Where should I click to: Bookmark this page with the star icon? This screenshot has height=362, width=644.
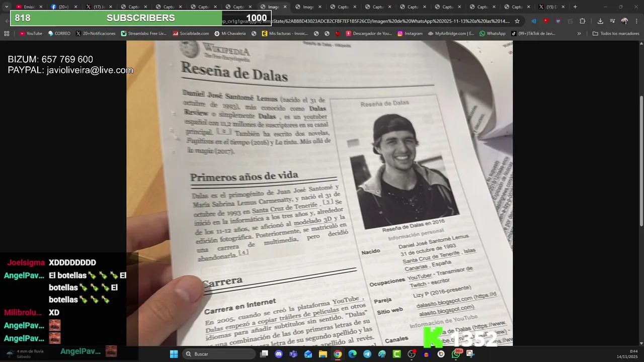(x=517, y=21)
